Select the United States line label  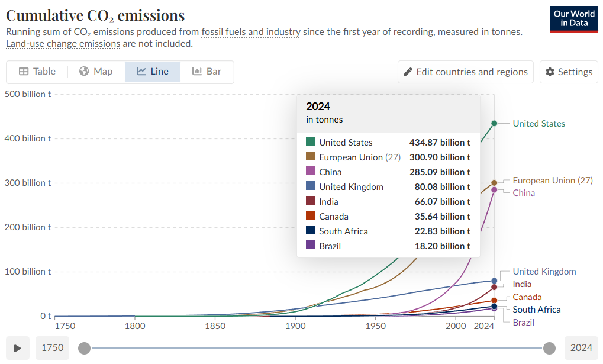(538, 124)
